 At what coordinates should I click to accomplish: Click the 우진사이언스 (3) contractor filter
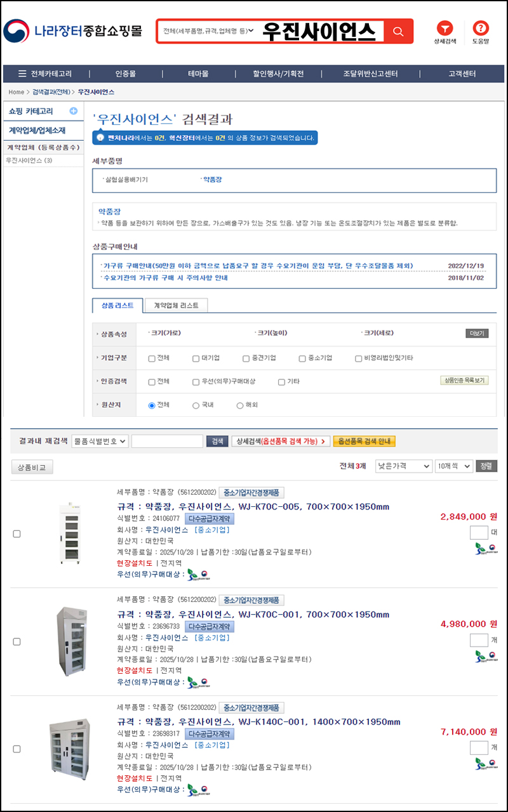click(29, 160)
